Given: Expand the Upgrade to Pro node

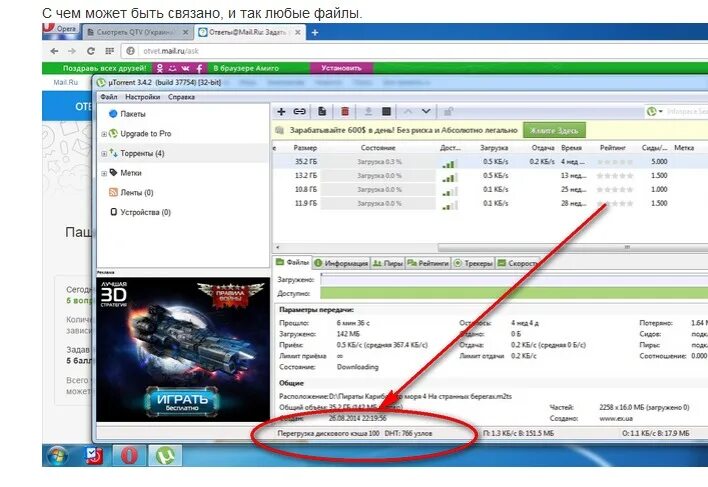Looking at the screenshot, I should (x=104, y=134).
